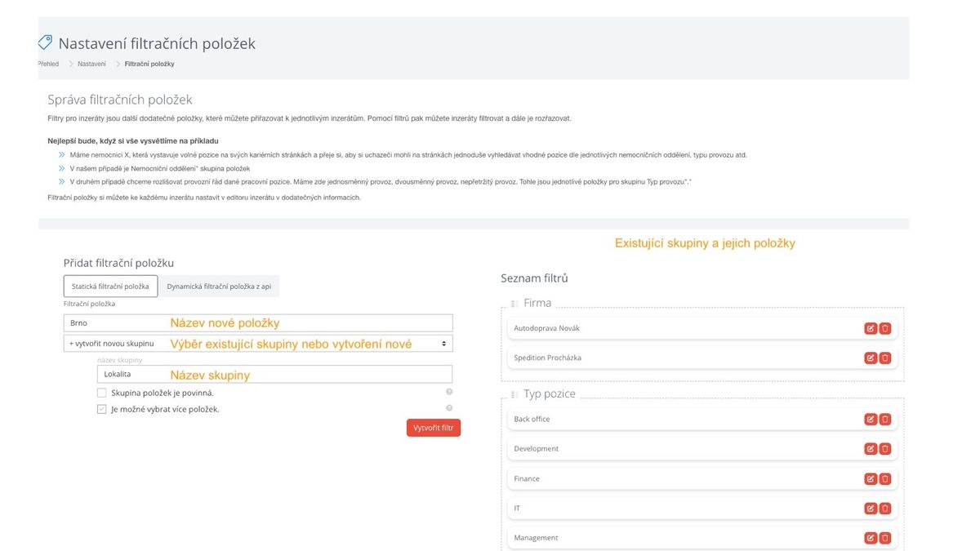Click the help icon beside 'Skupina položek je povinná'
The width and height of the screenshot is (980, 551).
point(449,393)
